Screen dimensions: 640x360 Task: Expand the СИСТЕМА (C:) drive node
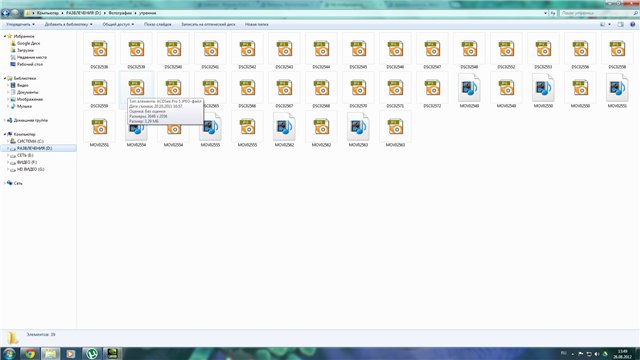coord(8,141)
